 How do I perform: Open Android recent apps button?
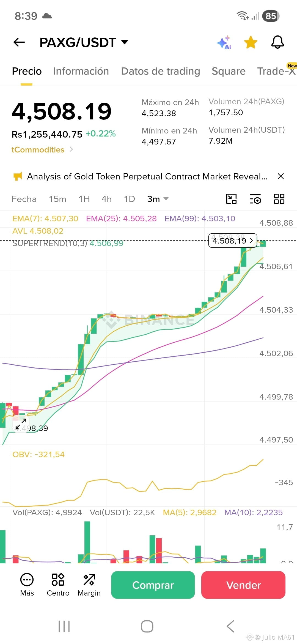pyautogui.click(x=64, y=626)
